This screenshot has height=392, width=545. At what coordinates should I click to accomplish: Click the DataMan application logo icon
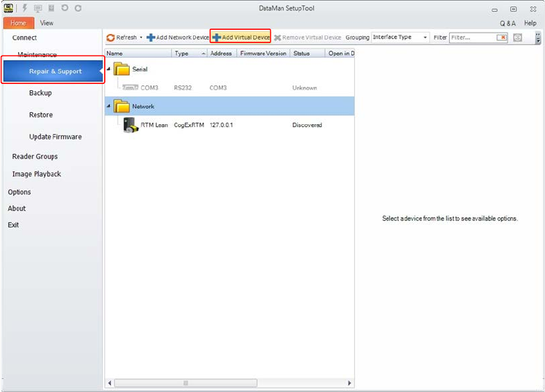click(8, 8)
